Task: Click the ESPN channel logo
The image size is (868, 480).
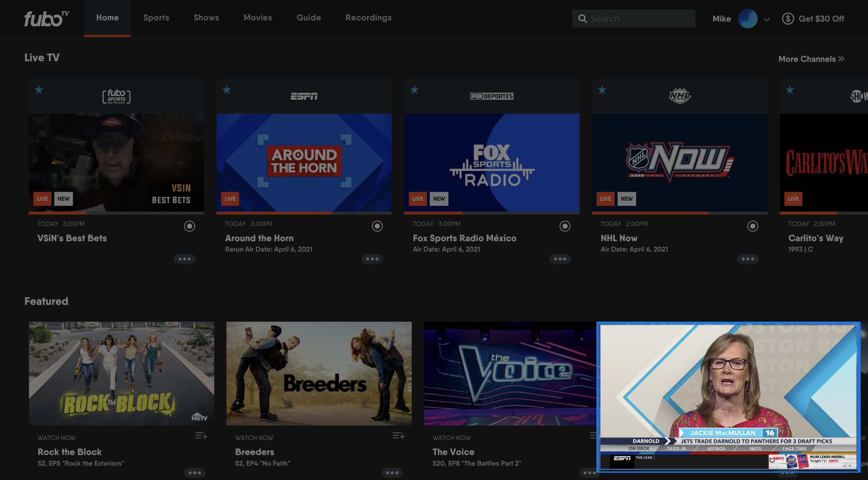Action: (x=304, y=96)
